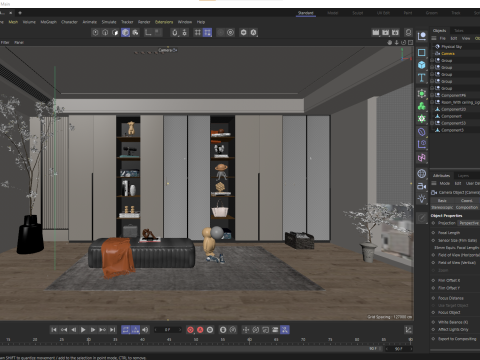Click the Record Active Objects red button
This screenshot has width=480, height=360.
[x=190, y=330]
